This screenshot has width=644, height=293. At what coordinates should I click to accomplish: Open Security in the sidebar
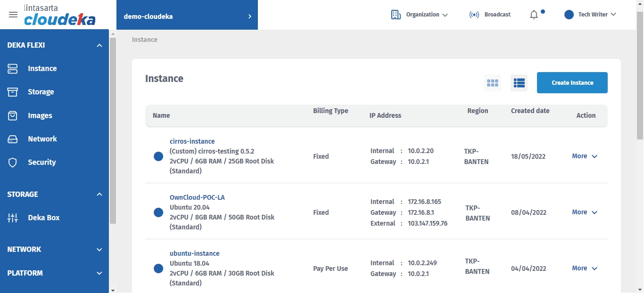41,162
